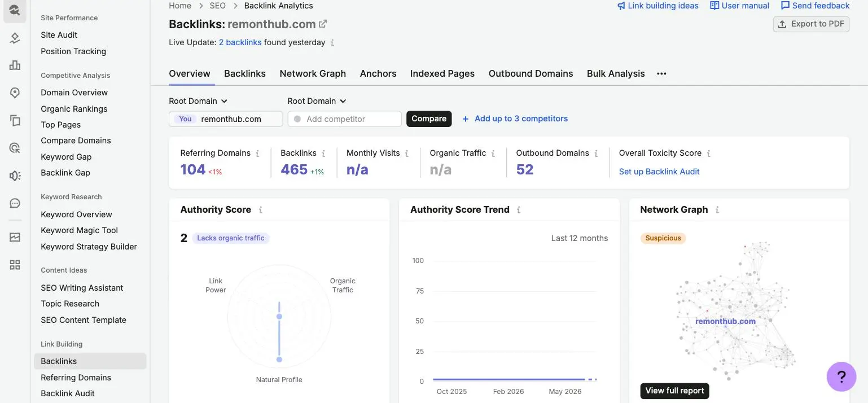Click the Semrush logo icon in left rail
This screenshot has height=403, width=868.
15,10
